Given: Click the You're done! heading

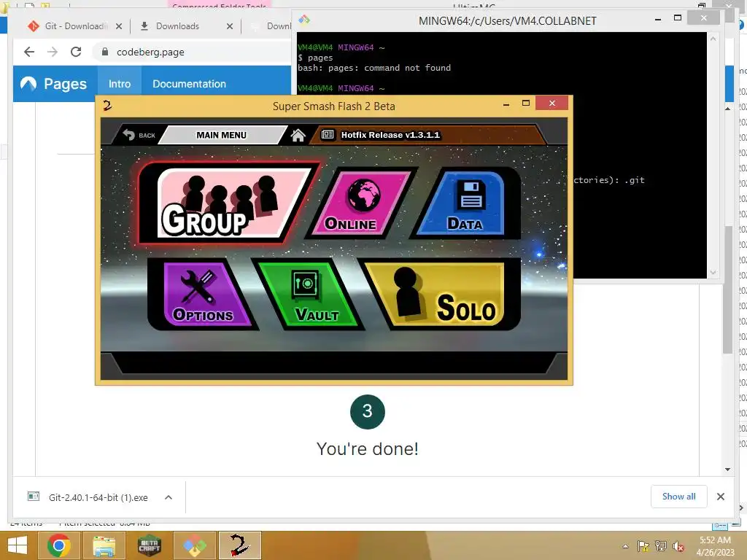Looking at the screenshot, I should click(x=368, y=448).
